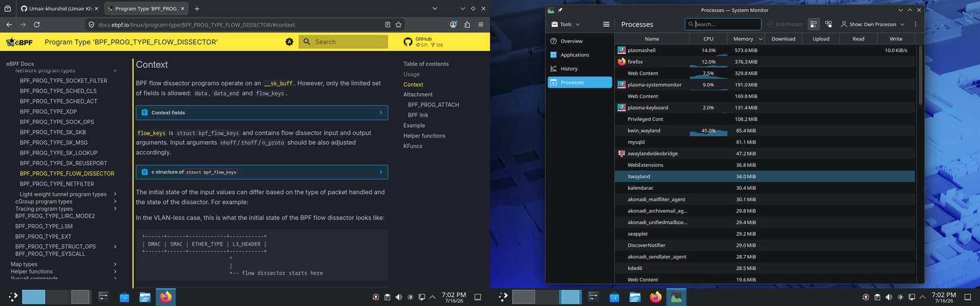Image resolution: width=980 pixels, height=306 pixels.
Task: Click System Monitor icon on right taskbar
Action: [x=676, y=297]
